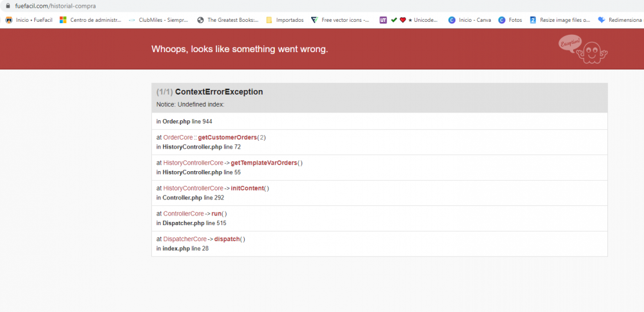This screenshot has width=644, height=312.
Task: Open the Unicode characters bookmark
Action: tap(409, 20)
